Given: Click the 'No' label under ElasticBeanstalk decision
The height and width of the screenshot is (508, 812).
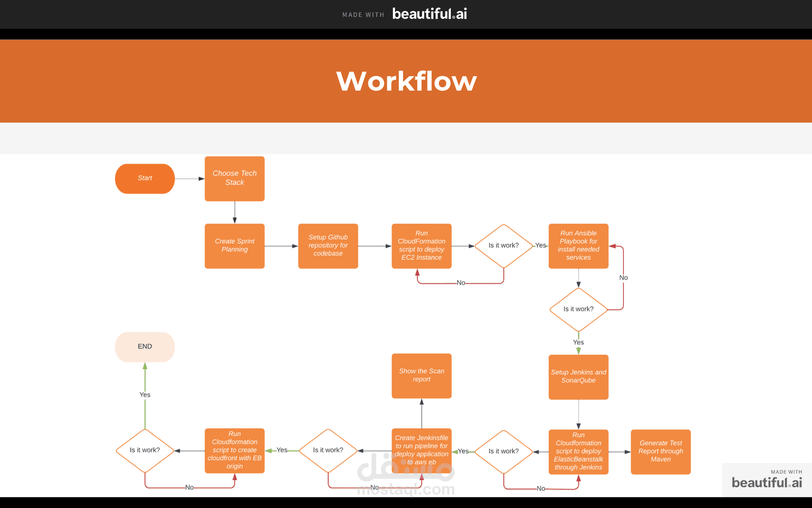Looking at the screenshot, I should pyautogui.click(x=541, y=489).
